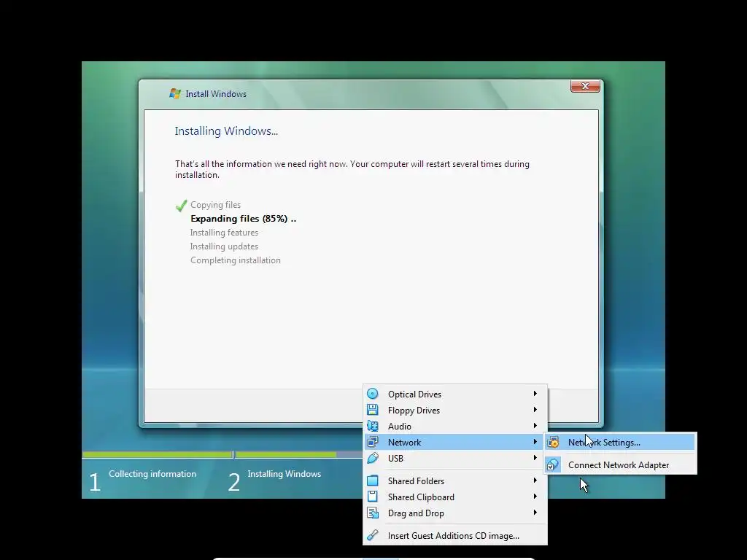The width and height of the screenshot is (747, 560).
Task: Click the "Copying files" step text
Action: pyautogui.click(x=215, y=205)
